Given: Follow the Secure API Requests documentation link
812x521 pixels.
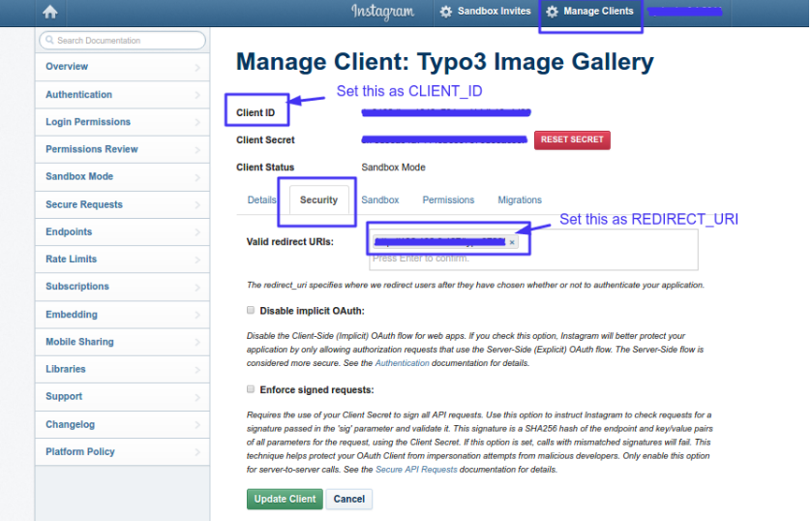Looking at the screenshot, I should point(416,469).
